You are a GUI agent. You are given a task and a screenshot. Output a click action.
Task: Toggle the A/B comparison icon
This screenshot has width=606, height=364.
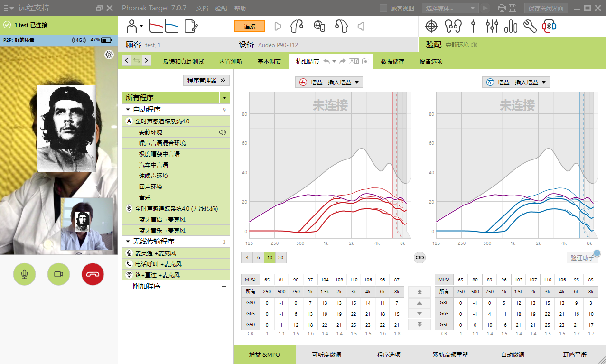coord(354,61)
